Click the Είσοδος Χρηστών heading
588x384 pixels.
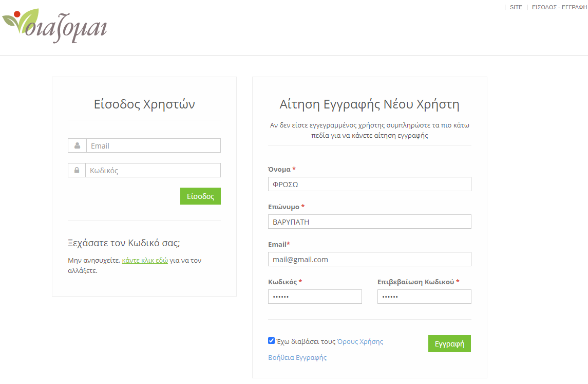[x=144, y=104]
